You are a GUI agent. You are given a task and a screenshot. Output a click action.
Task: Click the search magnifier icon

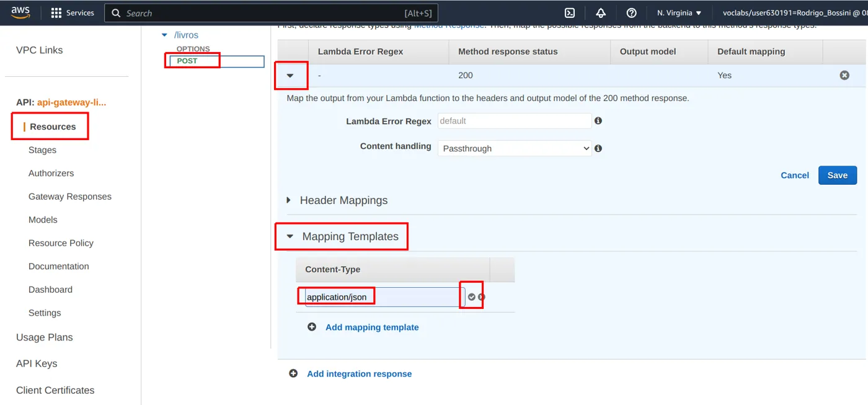116,13
